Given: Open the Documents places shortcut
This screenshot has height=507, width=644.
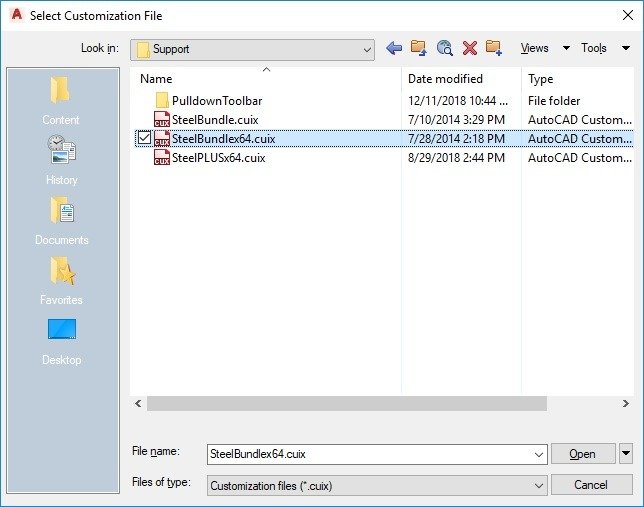Looking at the screenshot, I should point(62,221).
